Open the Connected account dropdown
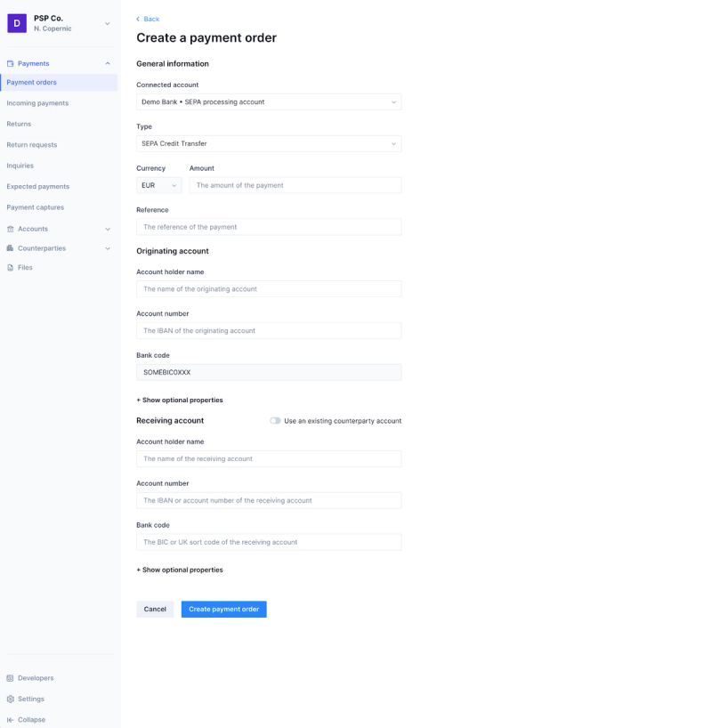 [x=269, y=102]
